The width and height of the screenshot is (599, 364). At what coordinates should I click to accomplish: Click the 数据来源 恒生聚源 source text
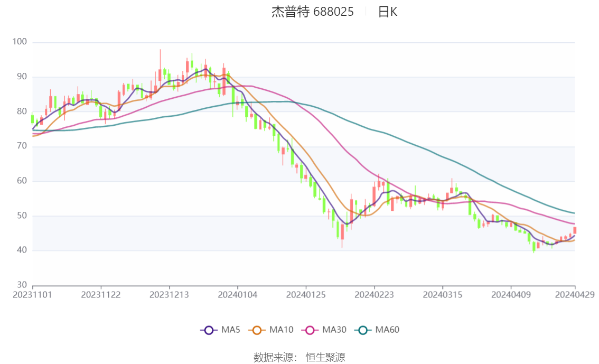coord(299,358)
